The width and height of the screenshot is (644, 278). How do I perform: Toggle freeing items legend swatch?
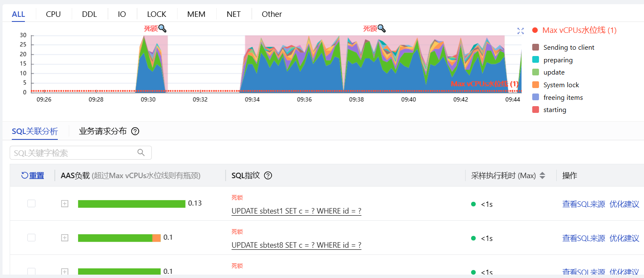[x=536, y=97]
